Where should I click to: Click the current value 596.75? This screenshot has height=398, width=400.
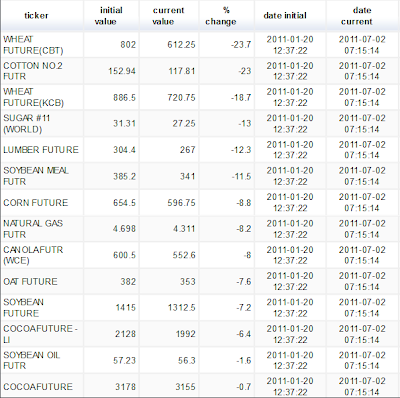point(181,203)
